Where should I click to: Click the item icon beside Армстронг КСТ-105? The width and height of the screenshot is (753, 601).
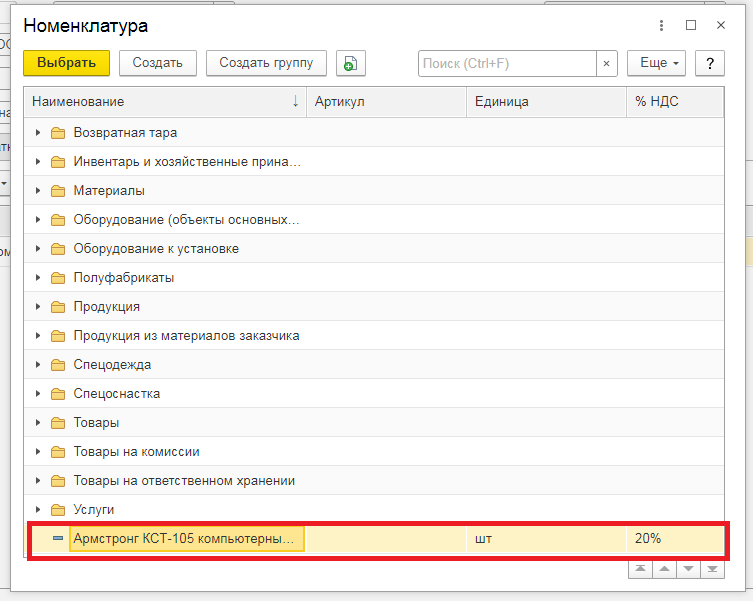[x=58, y=539]
